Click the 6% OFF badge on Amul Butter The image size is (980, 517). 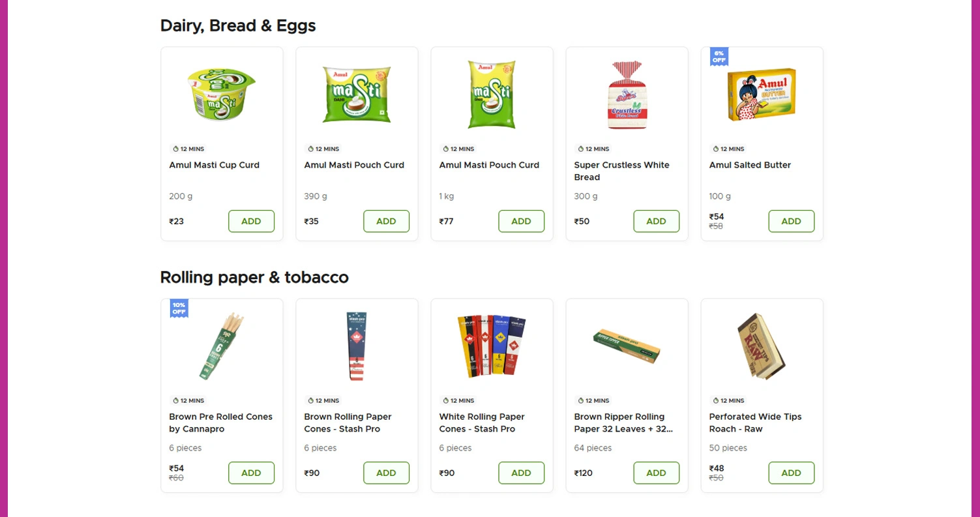pyautogui.click(x=719, y=57)
